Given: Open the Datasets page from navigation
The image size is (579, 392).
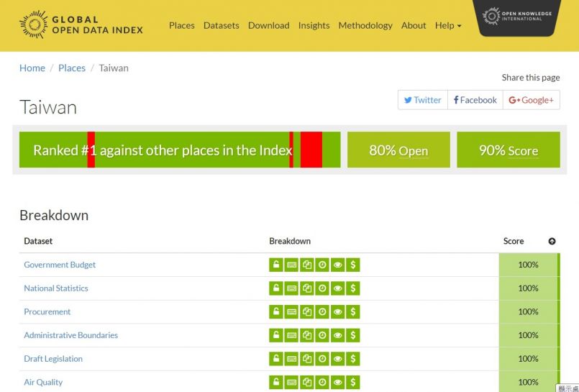Looking at the screenshot, I should [x=221, y=25].
